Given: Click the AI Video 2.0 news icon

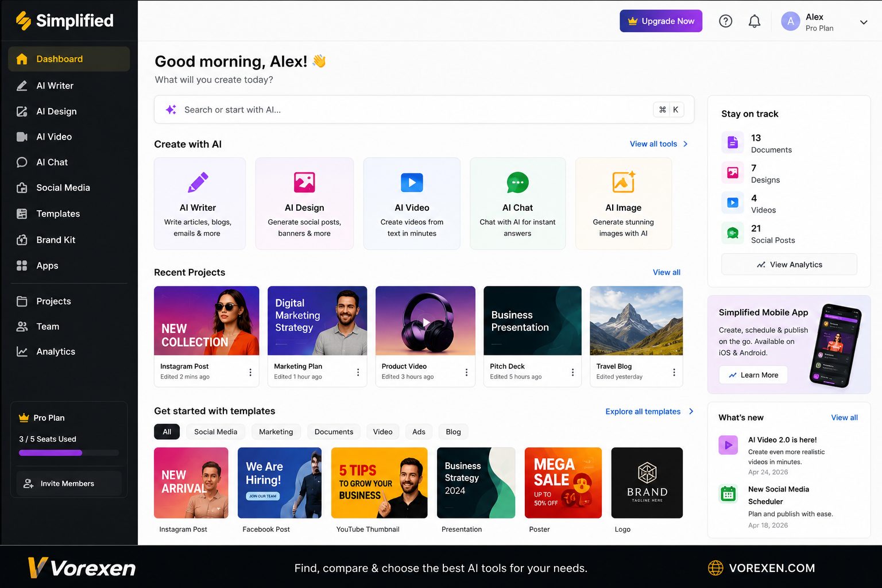Looking at the screenshot, I should click(x=728, y=445).
